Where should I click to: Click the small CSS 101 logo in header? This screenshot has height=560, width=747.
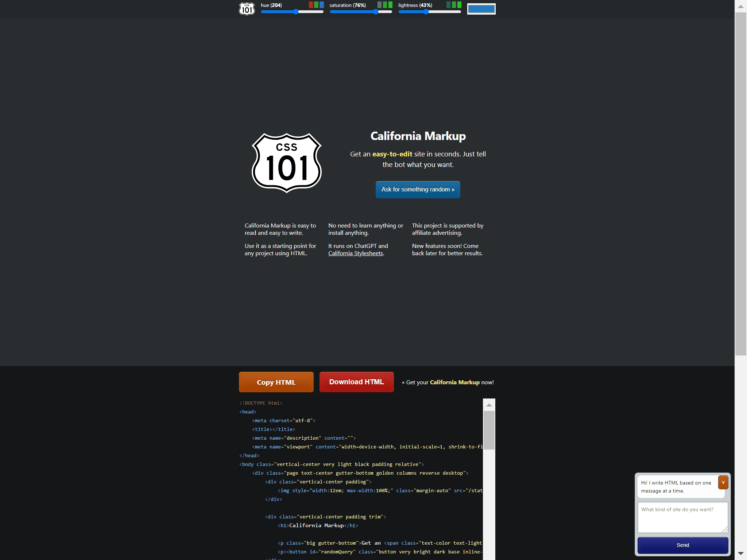(247, 8)
